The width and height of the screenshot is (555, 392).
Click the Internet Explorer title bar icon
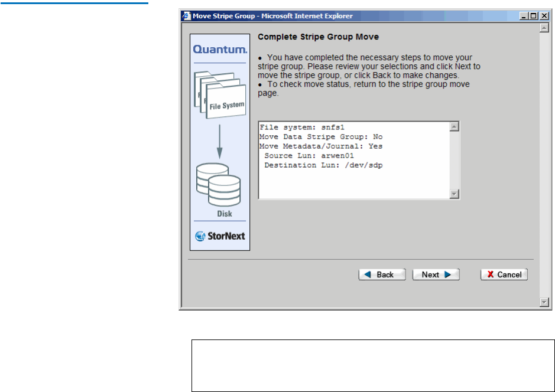186,16
